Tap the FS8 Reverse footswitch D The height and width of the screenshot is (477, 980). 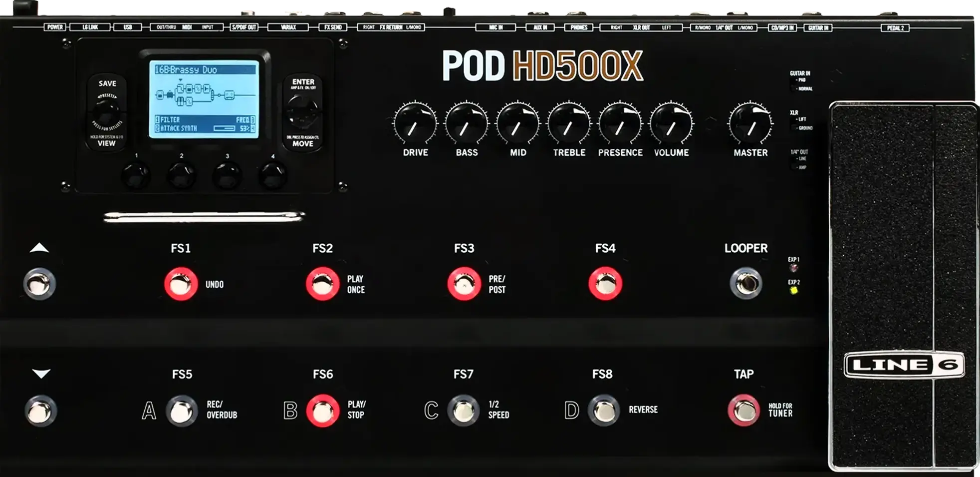click(x=604, y=411)
